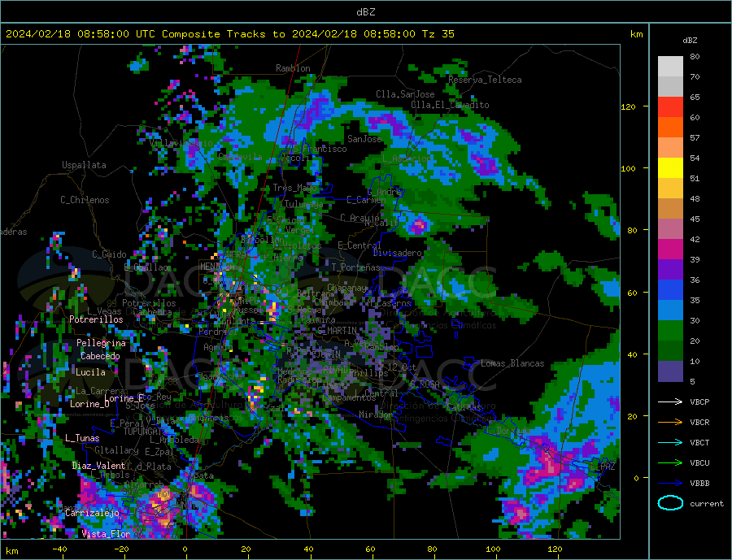
Task: Click the 'current' legend label
Action: pyautogui.click(x=706, y=504)
